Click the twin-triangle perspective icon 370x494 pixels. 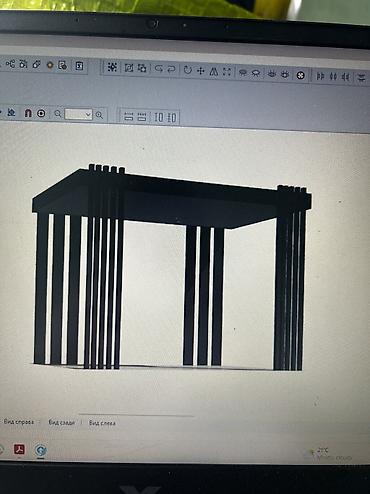pos(214,71)
